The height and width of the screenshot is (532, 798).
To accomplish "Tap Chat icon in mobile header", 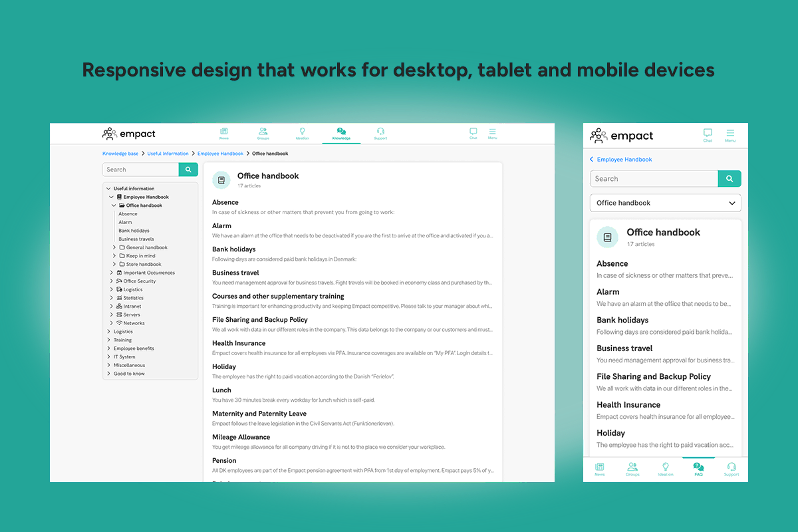I will (708, 135).
